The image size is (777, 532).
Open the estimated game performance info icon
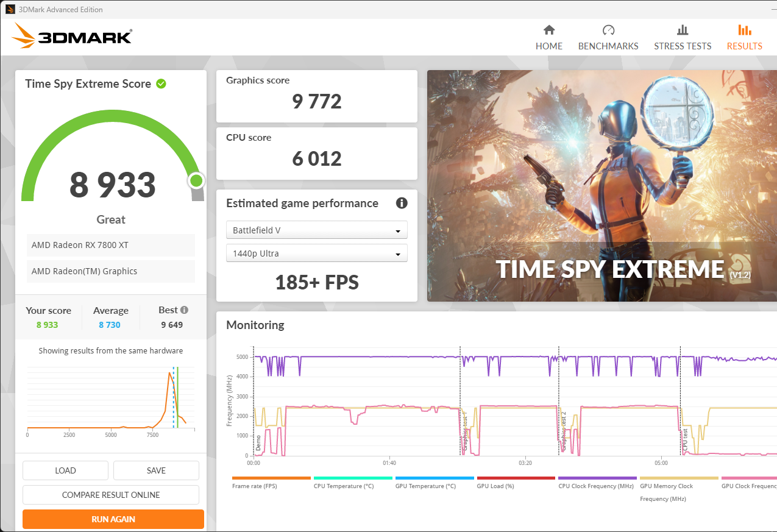[x=402, y=203]
